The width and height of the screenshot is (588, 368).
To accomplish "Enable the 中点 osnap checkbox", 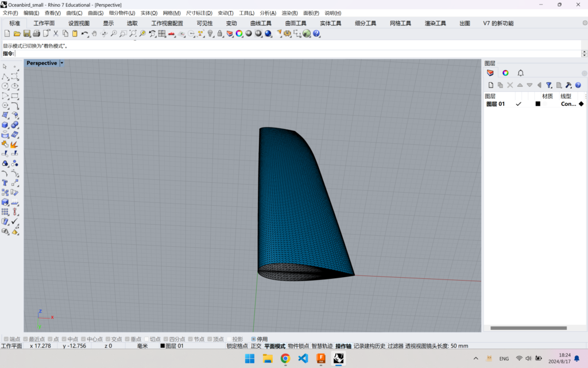I will point(64,339).
